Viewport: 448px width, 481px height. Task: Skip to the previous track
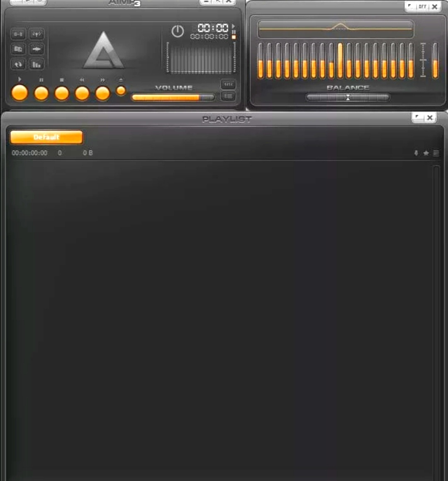[x=82, y=93]
